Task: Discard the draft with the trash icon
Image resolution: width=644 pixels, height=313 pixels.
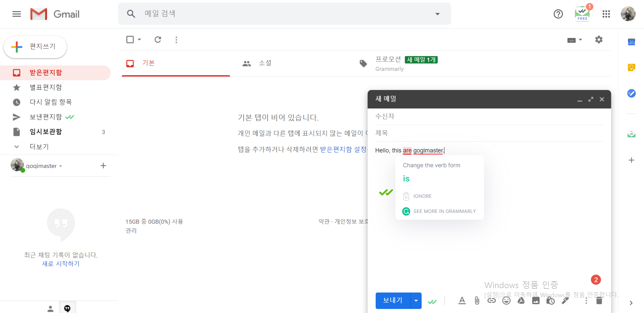Action: click(x=599, y=301)
